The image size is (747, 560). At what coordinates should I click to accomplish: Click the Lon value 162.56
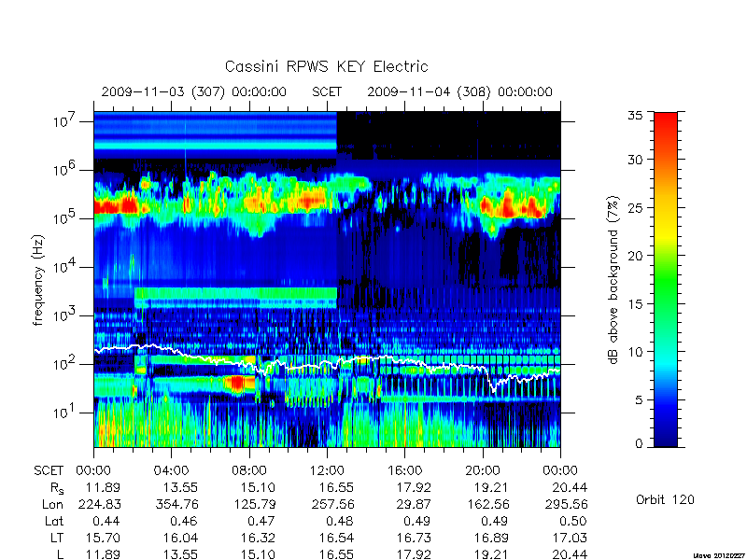pyautogui.click(x=487, y=504)
